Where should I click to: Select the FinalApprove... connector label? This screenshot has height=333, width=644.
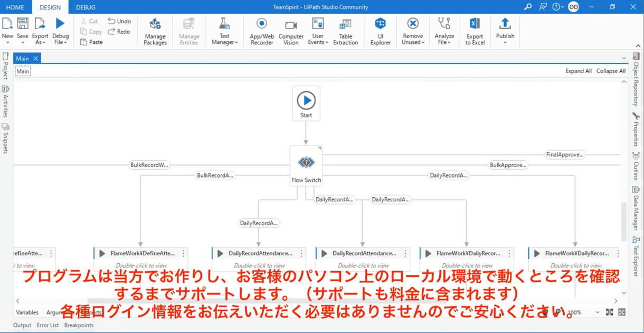click(565, 155)
